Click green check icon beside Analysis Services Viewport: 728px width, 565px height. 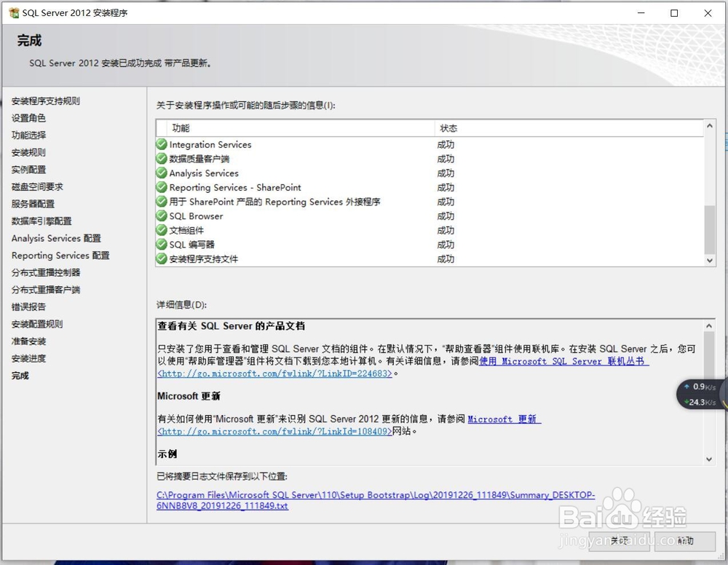162,173
